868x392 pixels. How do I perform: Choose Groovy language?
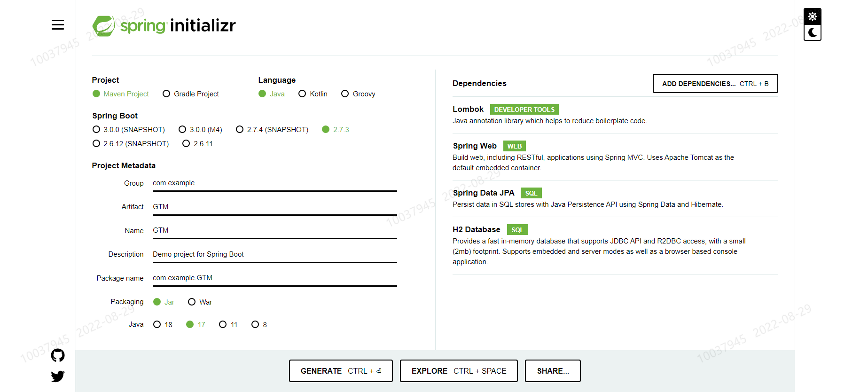[x=358, y=94]
